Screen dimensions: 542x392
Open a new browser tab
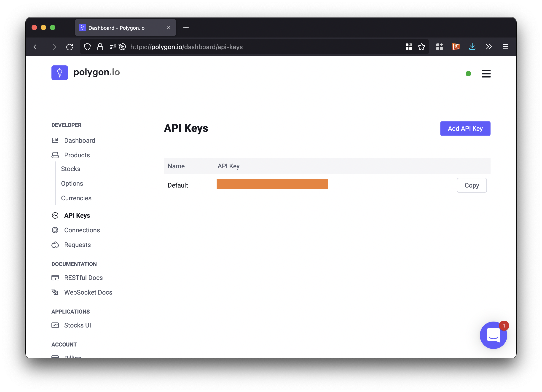click(x=186, y=28)
